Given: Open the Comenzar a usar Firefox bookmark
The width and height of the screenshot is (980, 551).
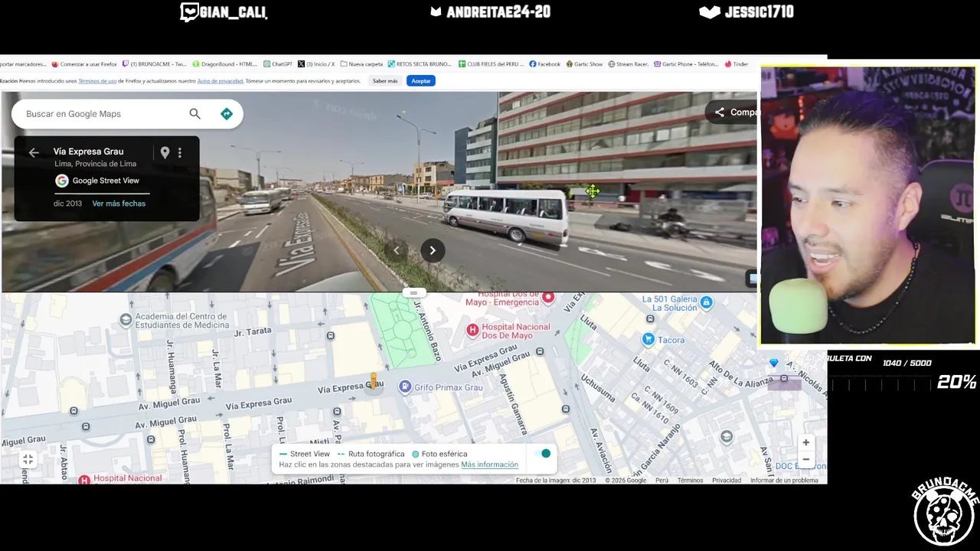Looking at the screenshot, I should (x=84, y=64).
